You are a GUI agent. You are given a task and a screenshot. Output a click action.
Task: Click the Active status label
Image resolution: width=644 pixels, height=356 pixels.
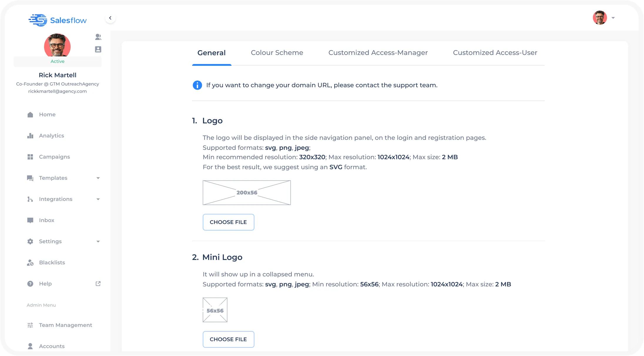[58, 61]
